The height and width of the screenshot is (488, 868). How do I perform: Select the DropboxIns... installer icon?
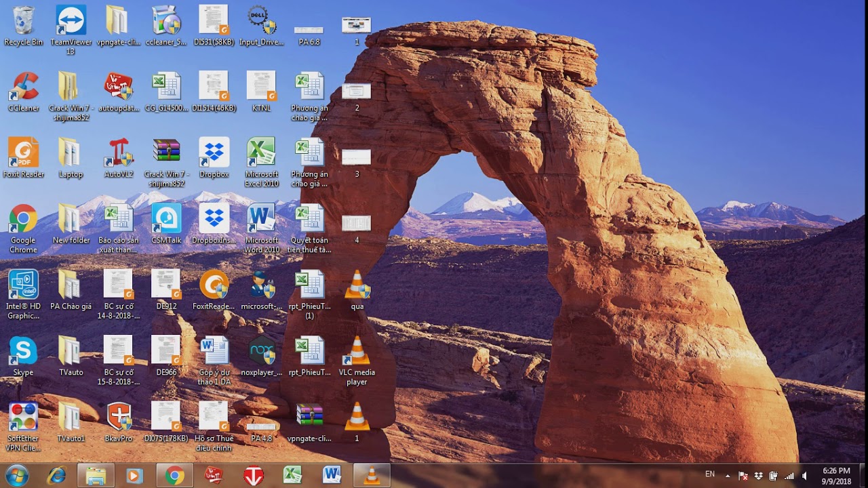[214, 224]
